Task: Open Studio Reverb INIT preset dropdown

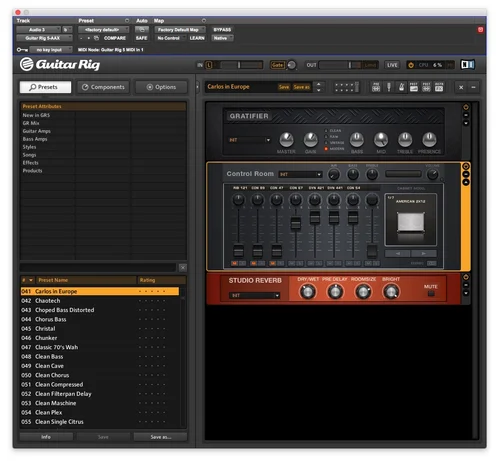Action: coord(254,295)
